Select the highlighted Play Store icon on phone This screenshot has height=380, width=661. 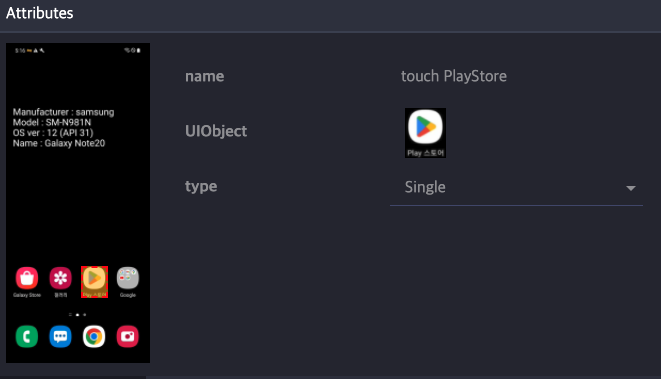[x=94, y=282]
